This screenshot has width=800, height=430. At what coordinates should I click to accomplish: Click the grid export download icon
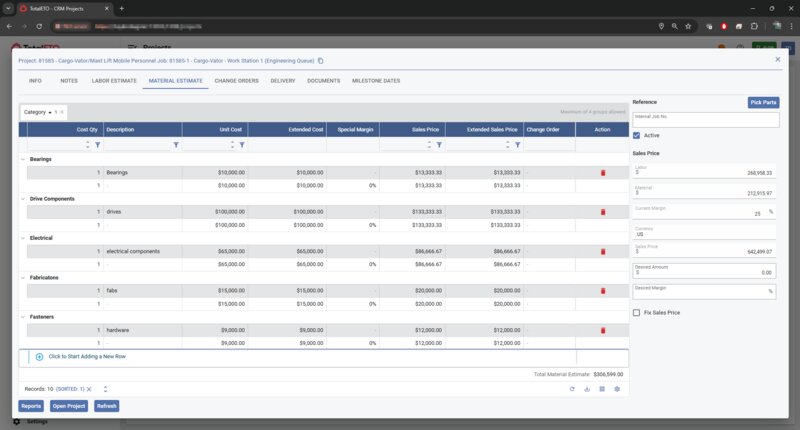click(586, 389)
